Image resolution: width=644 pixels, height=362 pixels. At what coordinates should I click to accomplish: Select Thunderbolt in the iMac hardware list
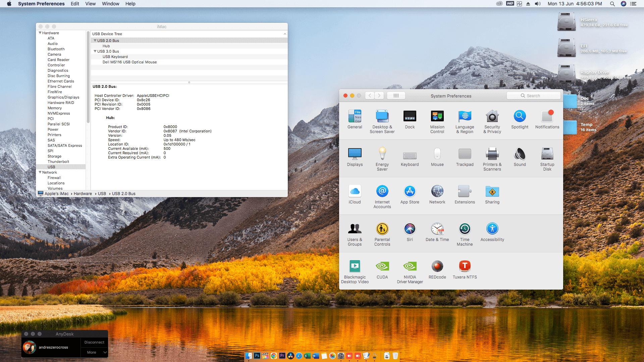pos(58,162)
